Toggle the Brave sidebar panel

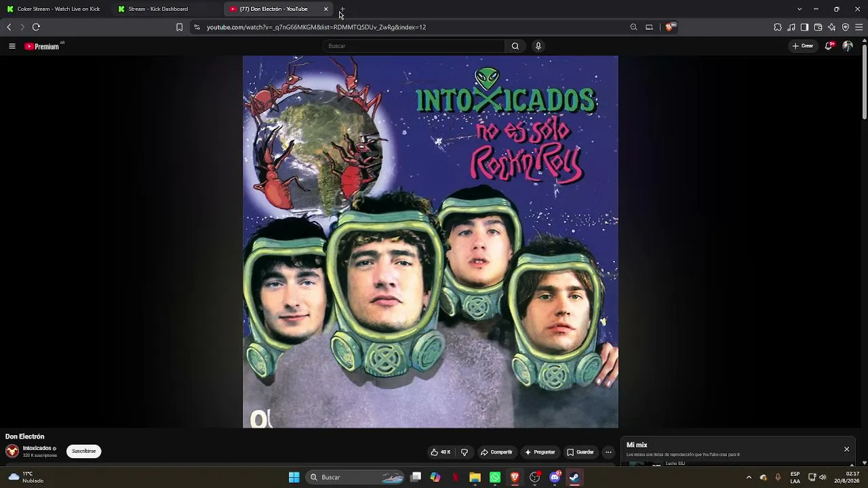tap(804, 27)
